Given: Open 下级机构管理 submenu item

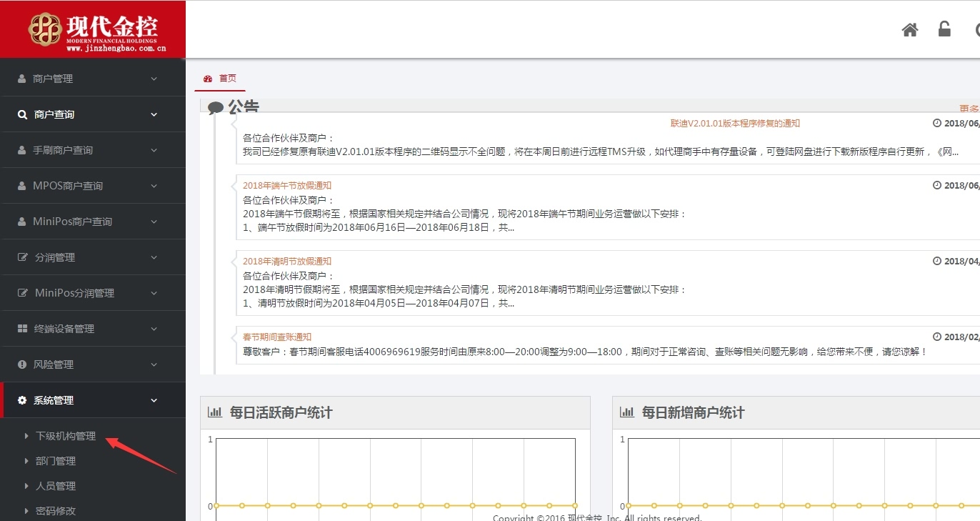Looking at the screenshot, I should pos(66,436).
